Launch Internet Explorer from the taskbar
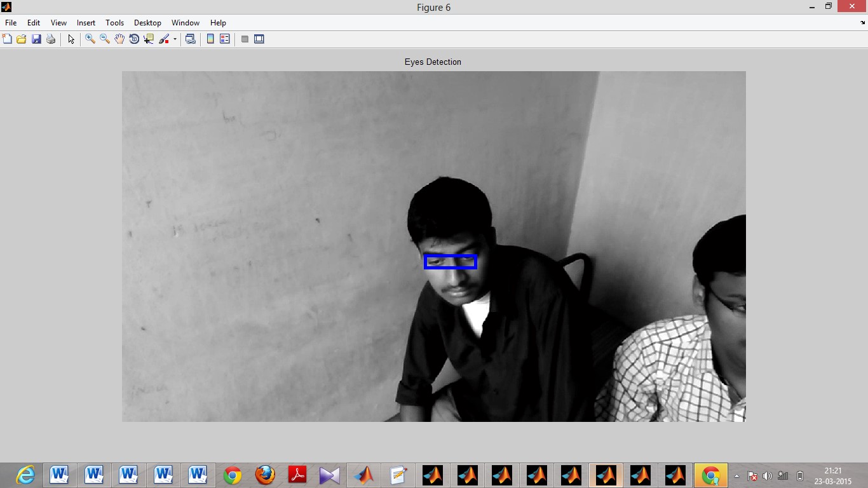 click(x=25, y=475)
